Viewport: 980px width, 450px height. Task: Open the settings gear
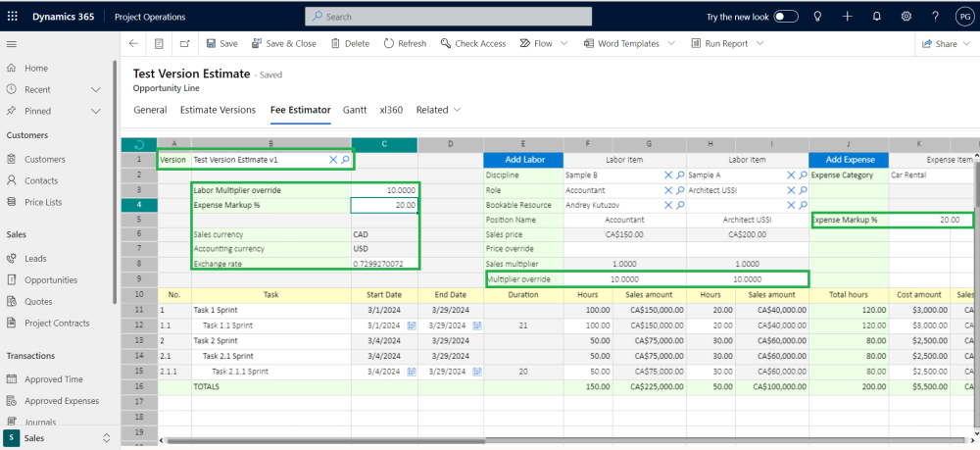906,17
